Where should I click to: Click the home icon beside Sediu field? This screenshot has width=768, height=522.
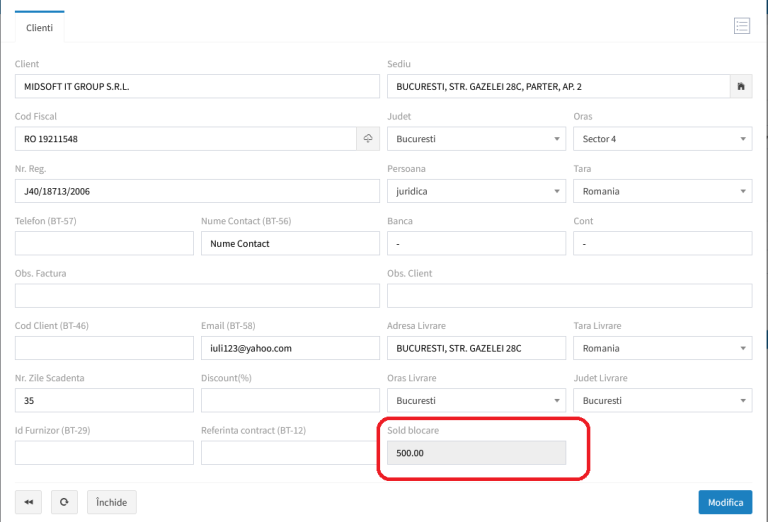(741, 87)
